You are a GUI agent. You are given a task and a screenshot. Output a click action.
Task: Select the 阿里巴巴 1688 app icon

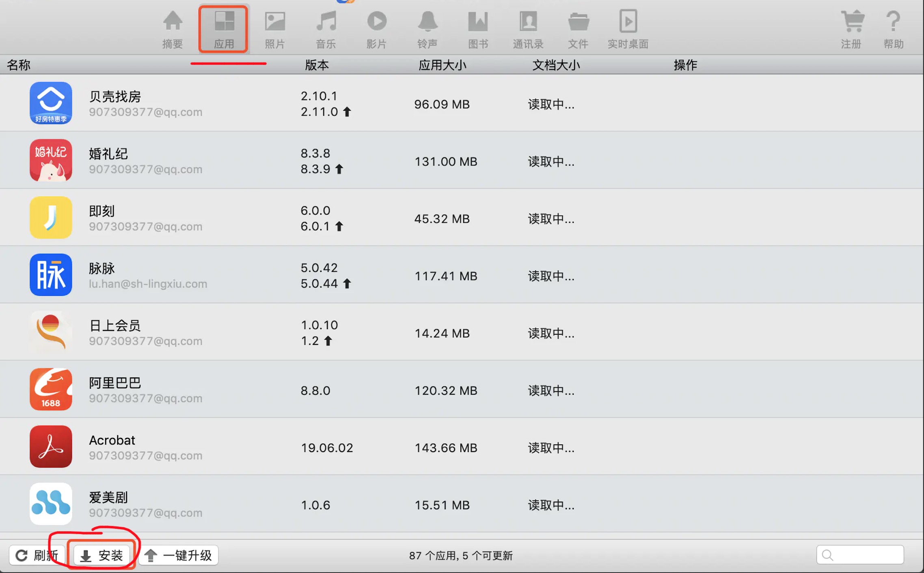click(51, 389)
